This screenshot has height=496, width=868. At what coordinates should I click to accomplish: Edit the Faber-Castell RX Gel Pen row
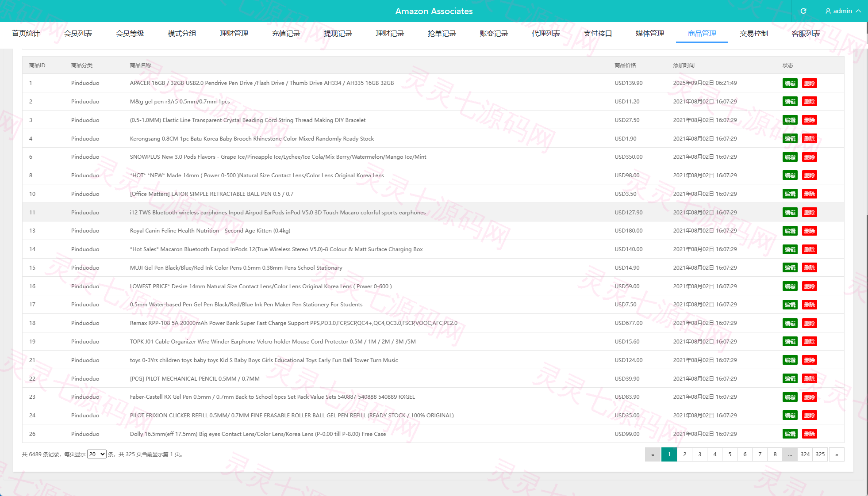pos(790,397)
